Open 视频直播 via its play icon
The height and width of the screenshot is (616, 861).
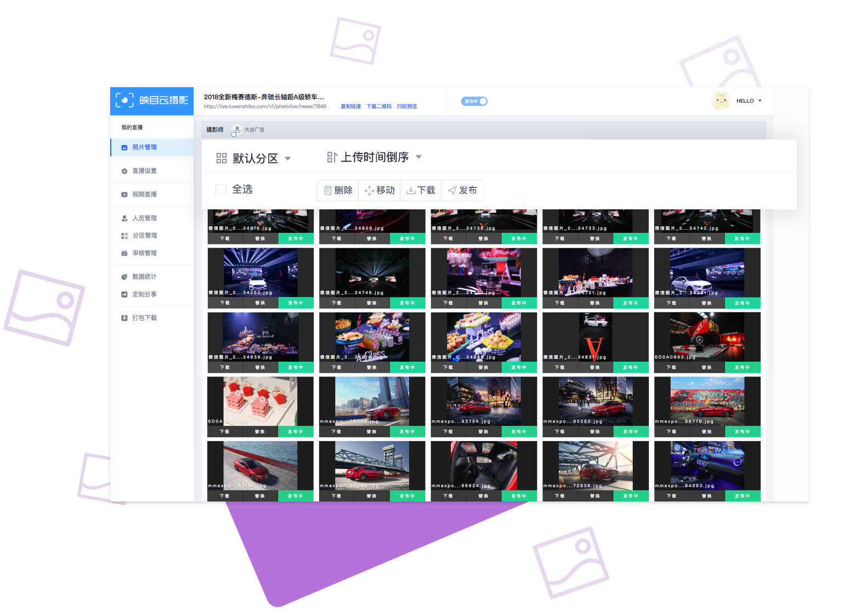[124, 195]
